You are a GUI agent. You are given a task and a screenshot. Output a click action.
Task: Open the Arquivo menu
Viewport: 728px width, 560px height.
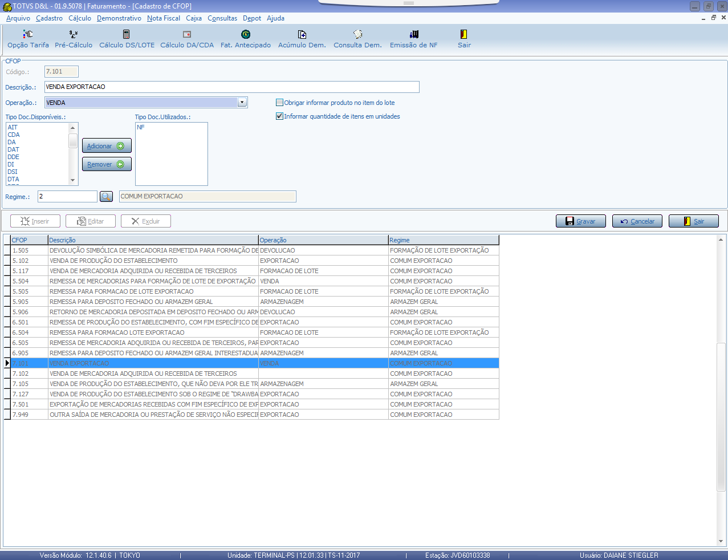pos(18,18)
